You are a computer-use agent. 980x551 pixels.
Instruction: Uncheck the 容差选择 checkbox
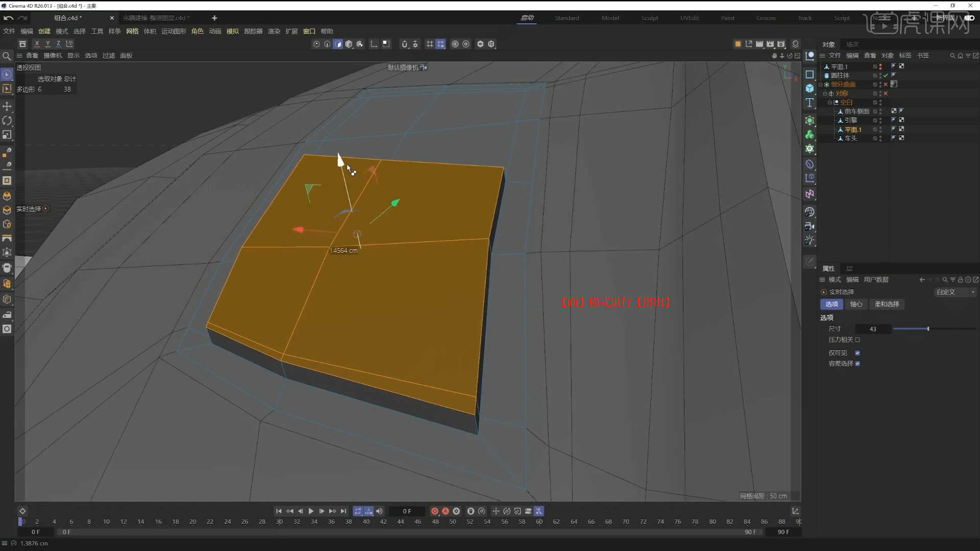857,364
